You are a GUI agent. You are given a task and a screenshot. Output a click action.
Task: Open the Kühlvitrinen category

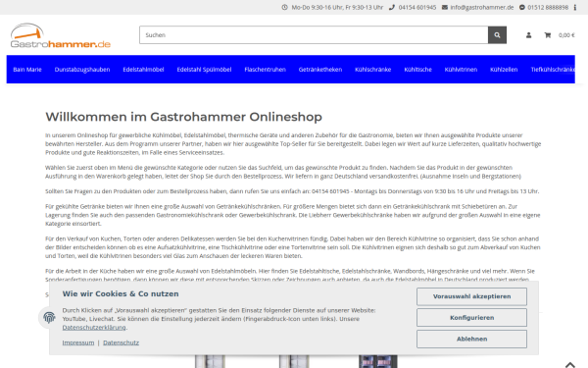click(461, 70)
